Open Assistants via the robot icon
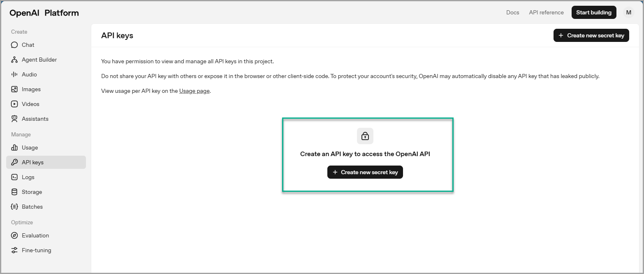Screen dimensions: 644x274 coord(14,119)
